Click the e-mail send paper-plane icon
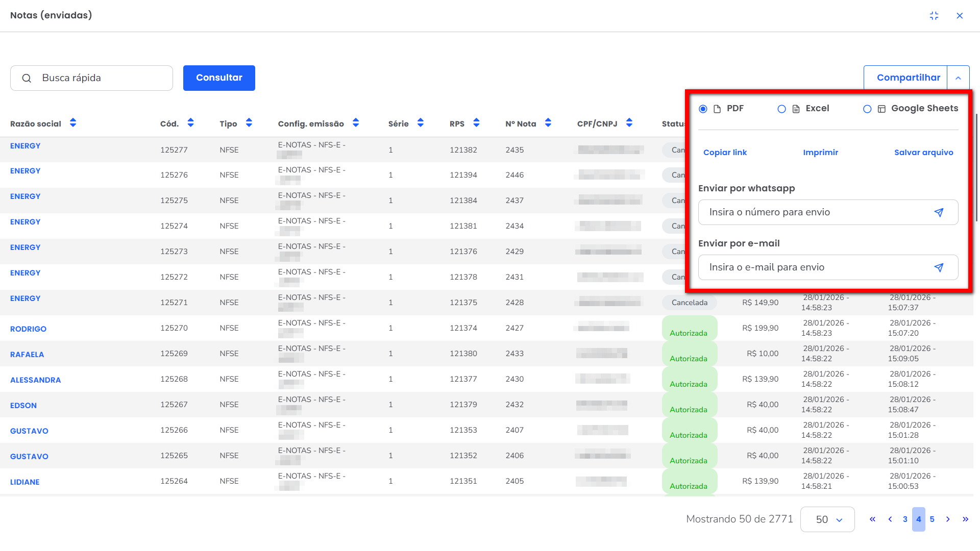The image size is (980, 551). (939, 267)
